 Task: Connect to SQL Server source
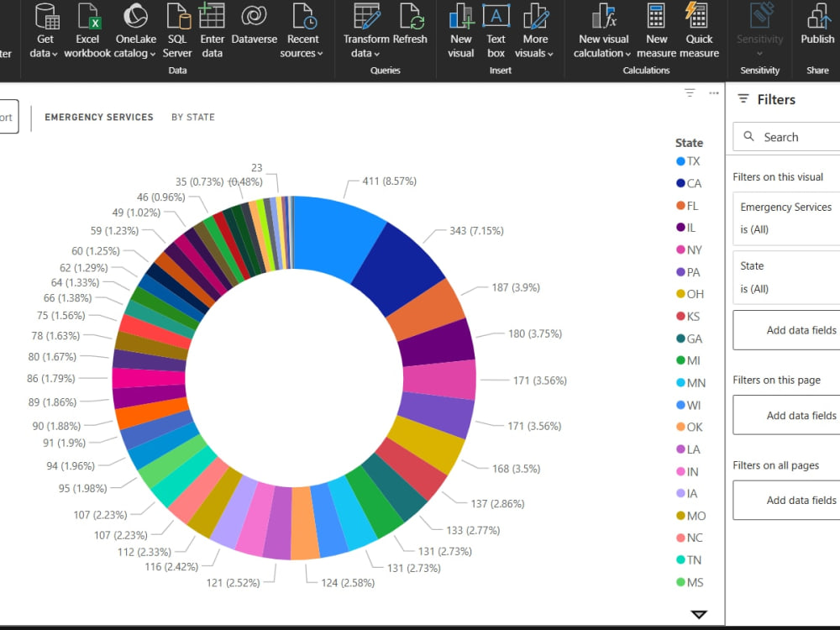point(176,31)
